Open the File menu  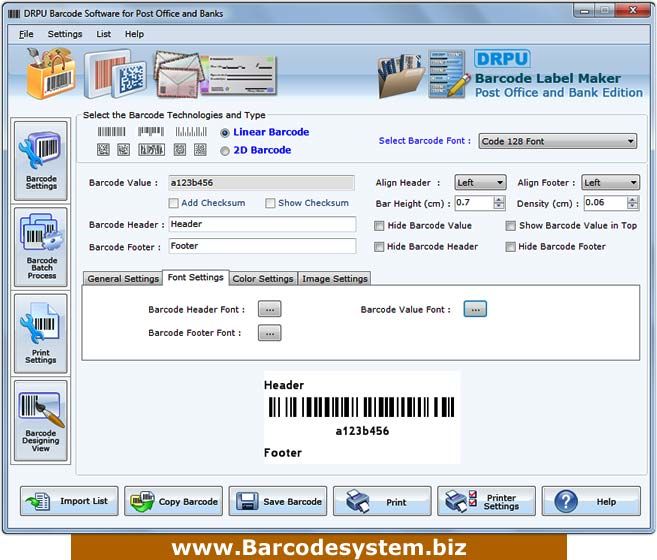[26, 34]
